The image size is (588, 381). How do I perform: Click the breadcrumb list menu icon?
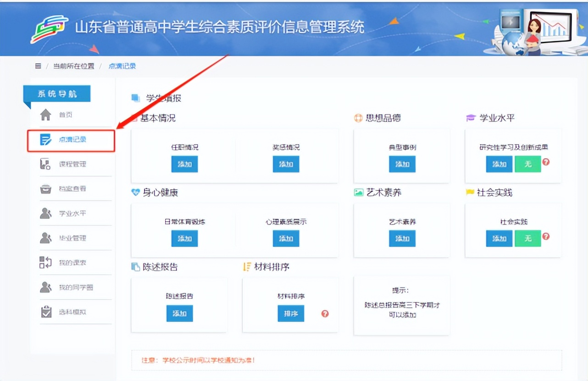38,66
